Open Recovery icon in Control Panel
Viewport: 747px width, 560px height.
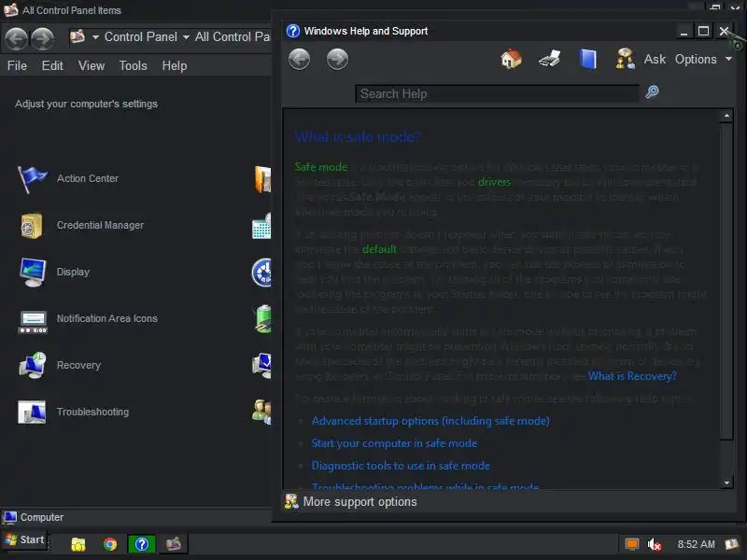(x=33, y=365)
